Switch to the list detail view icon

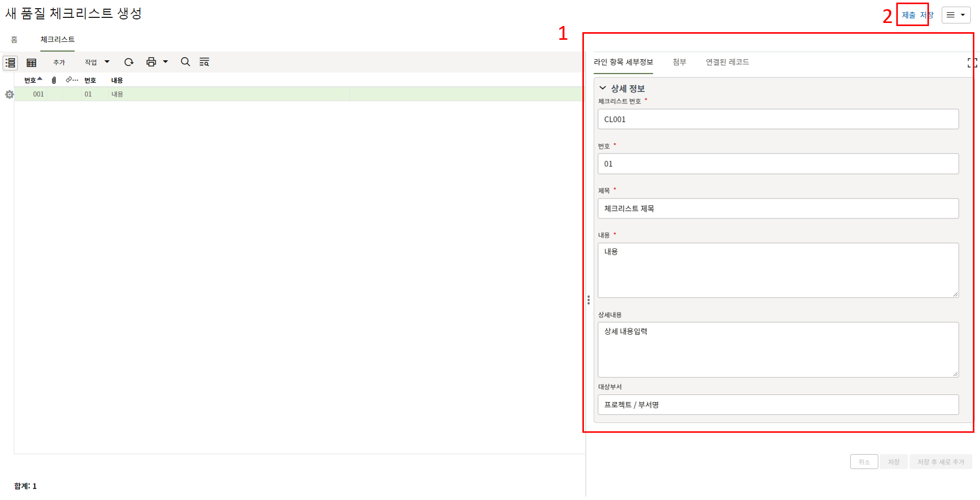10,63
